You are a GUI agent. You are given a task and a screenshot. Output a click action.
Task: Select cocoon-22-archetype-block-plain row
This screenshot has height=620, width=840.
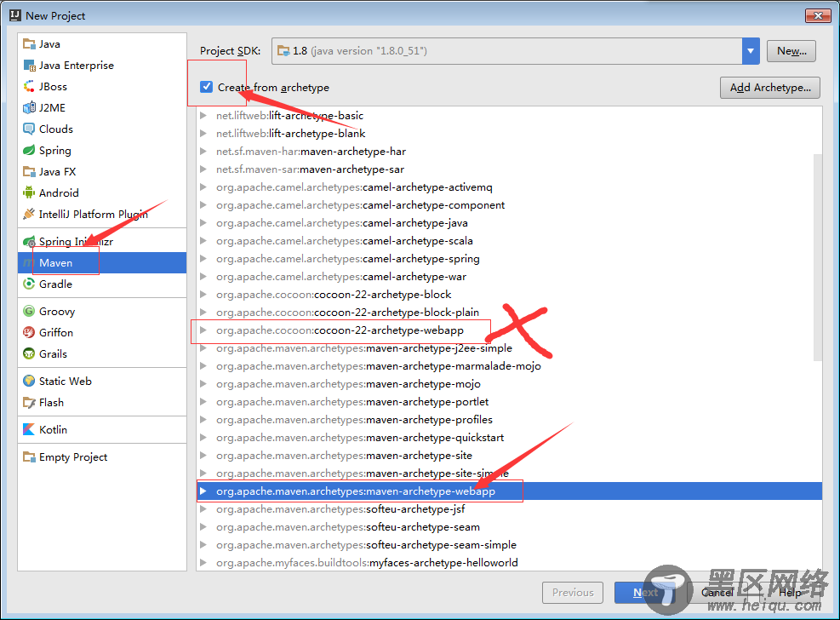(509, 313)
